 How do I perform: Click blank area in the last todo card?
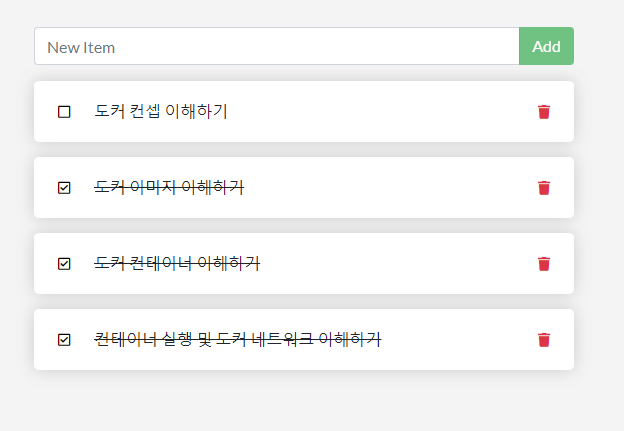(458, 339)
